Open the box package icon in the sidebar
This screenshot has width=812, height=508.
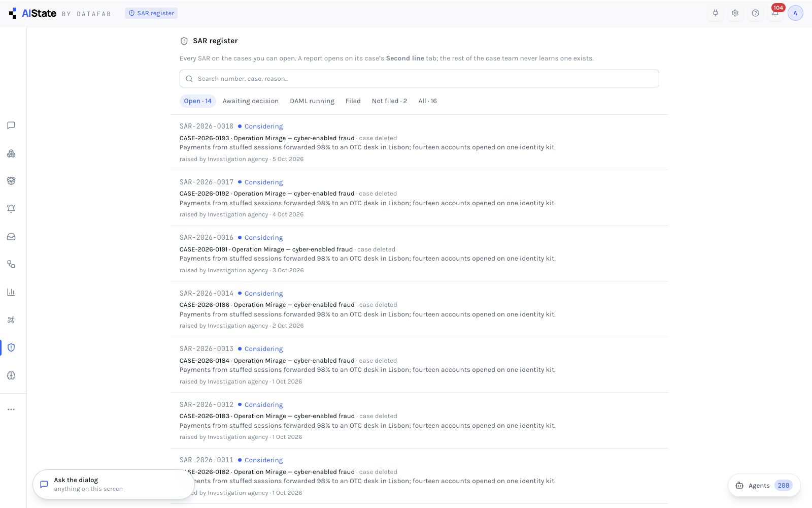tap(11, 181)
